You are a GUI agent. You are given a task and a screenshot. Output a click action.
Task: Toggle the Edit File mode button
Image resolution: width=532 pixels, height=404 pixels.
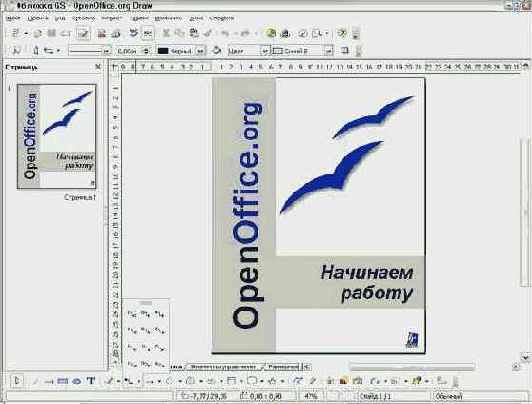pos(83,33)
